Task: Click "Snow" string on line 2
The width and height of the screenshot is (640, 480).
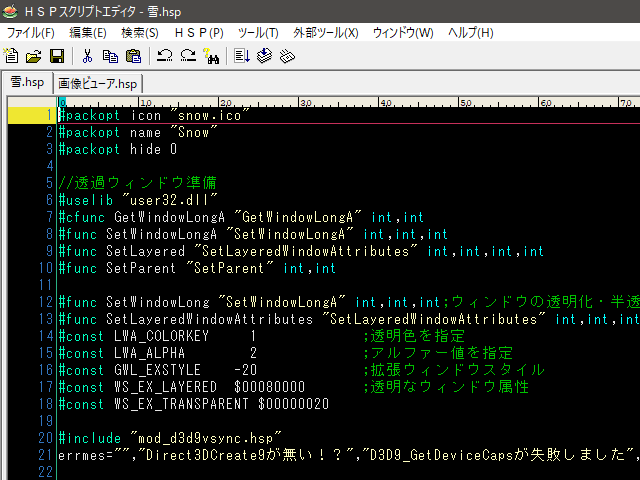Action: (x=193, y=132)
